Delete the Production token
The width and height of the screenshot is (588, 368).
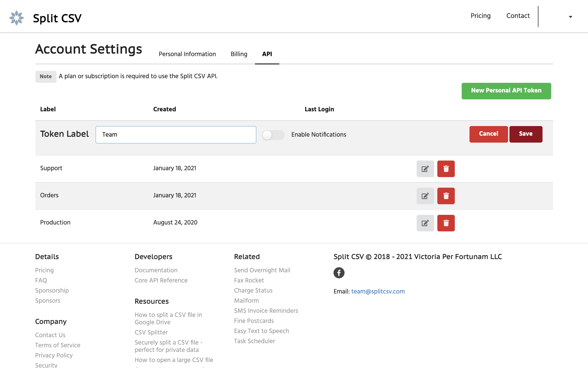coord(446,223)
